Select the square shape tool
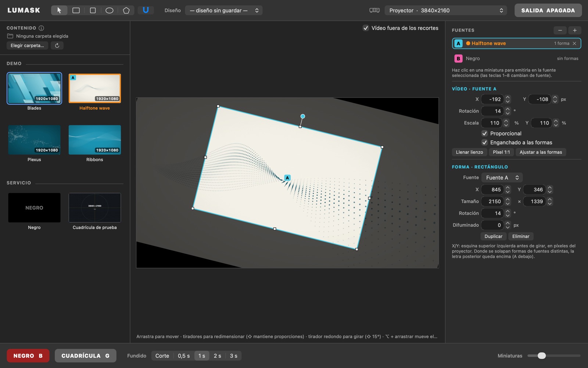588x368 pixels. tap(93, 10)
